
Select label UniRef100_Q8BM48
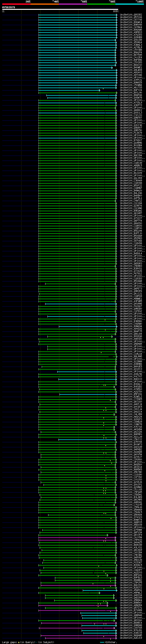pyautogui.click(x=131, y=615)
